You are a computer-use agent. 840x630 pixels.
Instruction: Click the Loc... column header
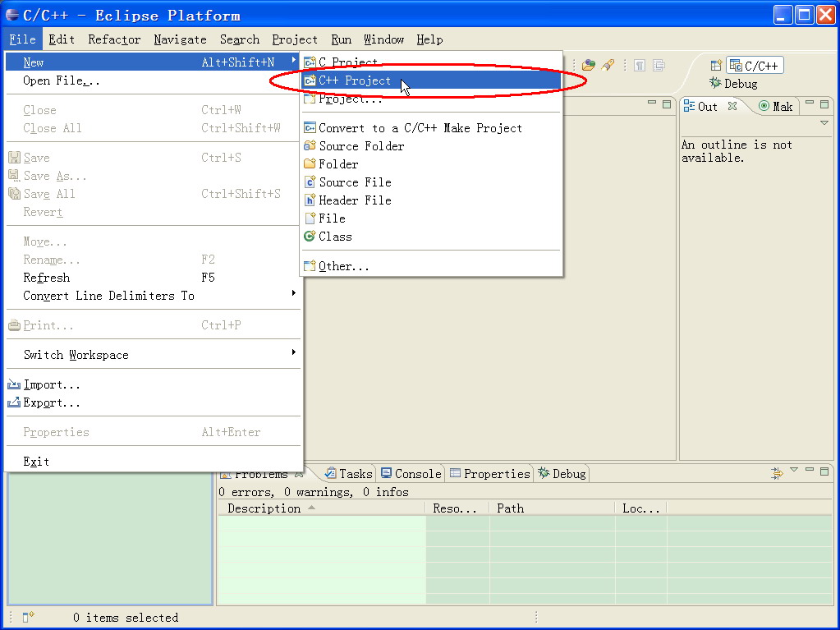pos(641,508)
